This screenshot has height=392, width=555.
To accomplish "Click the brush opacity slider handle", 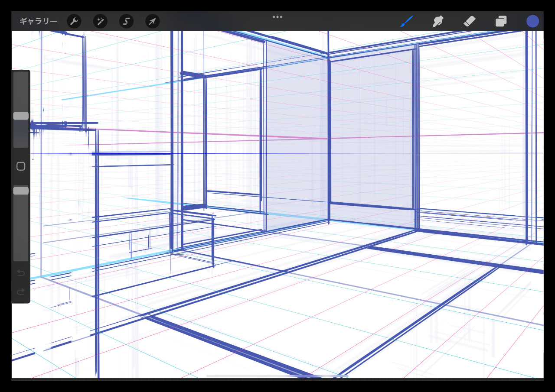I will pos(21,191).
